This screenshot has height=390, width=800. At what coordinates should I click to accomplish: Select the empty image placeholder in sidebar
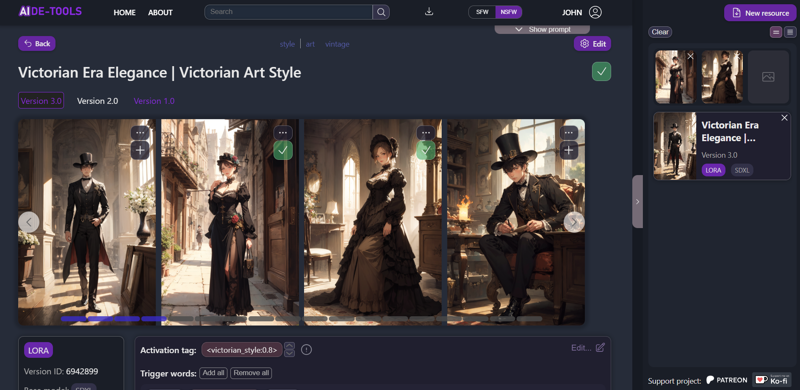point(768,77)
